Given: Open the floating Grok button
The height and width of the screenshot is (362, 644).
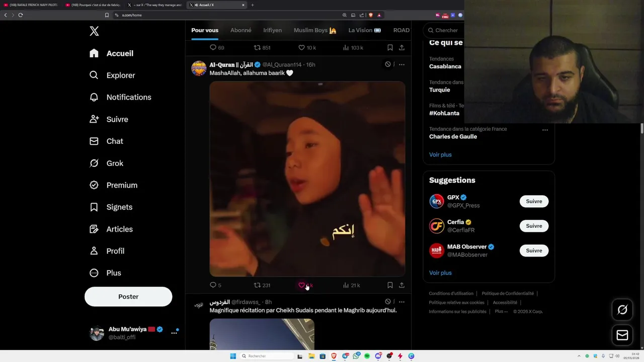Looking at the screenshot, I should [622, 310].
